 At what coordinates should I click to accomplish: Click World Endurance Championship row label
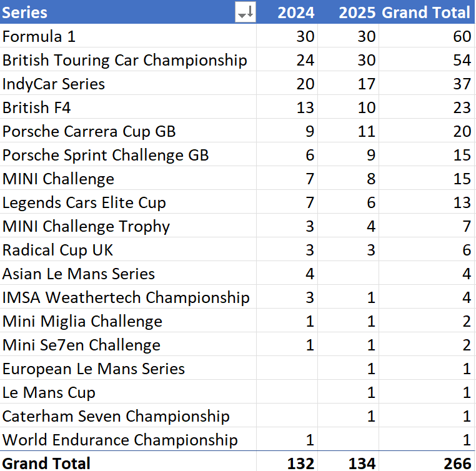tap(120, 440)
